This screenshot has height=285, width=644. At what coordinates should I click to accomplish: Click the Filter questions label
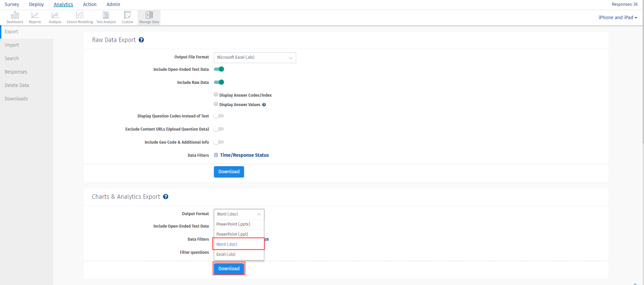(x=194, y=252)
